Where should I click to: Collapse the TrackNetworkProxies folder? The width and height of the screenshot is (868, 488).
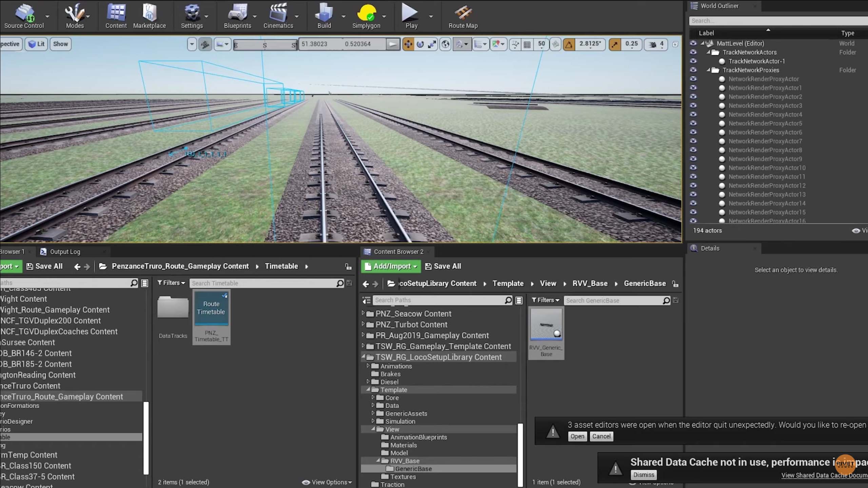pyautogui.click(x=708, y=70)
